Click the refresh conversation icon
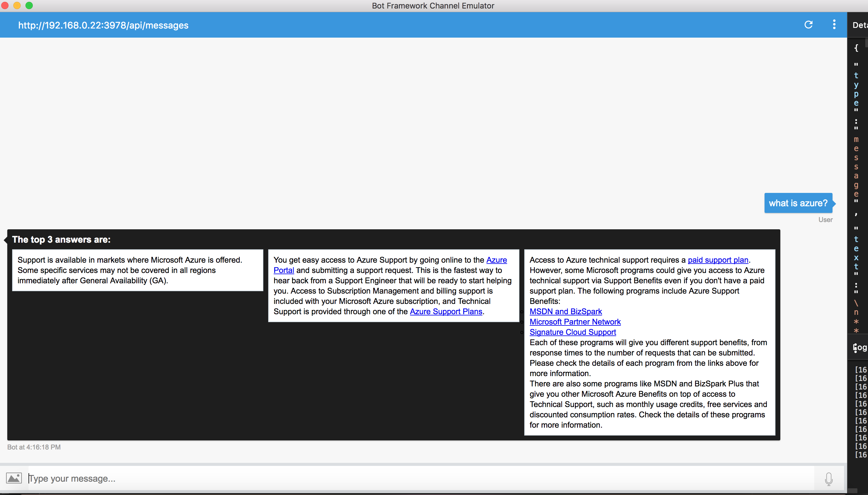Screen dimensions: 868x495 [x=809, y=25]
